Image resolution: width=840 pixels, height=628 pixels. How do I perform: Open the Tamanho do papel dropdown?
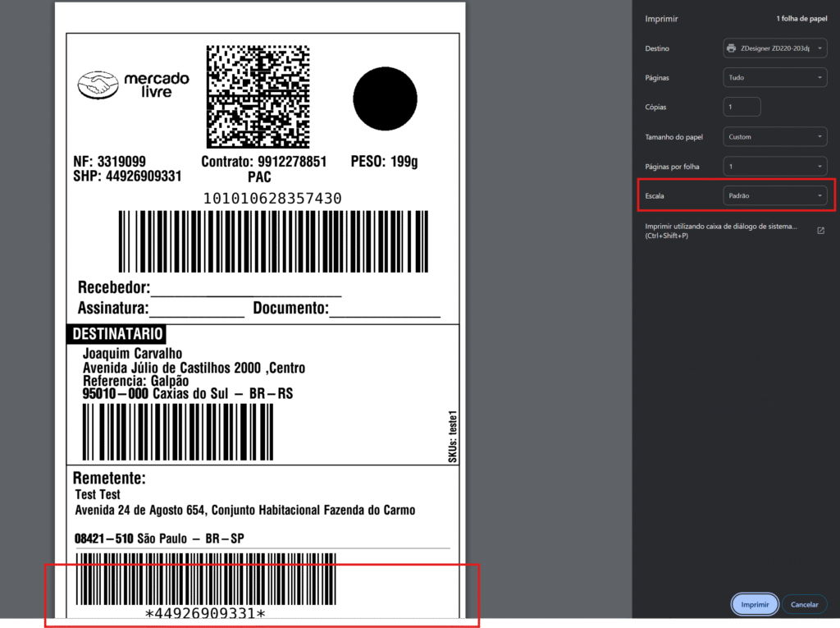tap(774, 137)
